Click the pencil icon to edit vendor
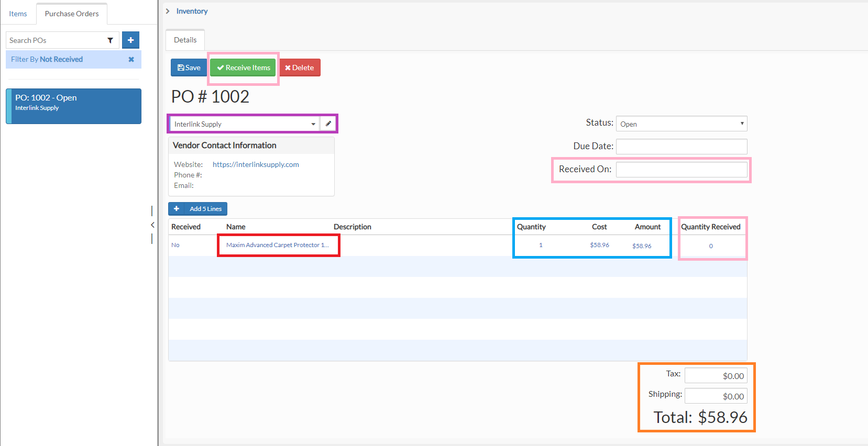The image size is (868, 446). [328, 124]
